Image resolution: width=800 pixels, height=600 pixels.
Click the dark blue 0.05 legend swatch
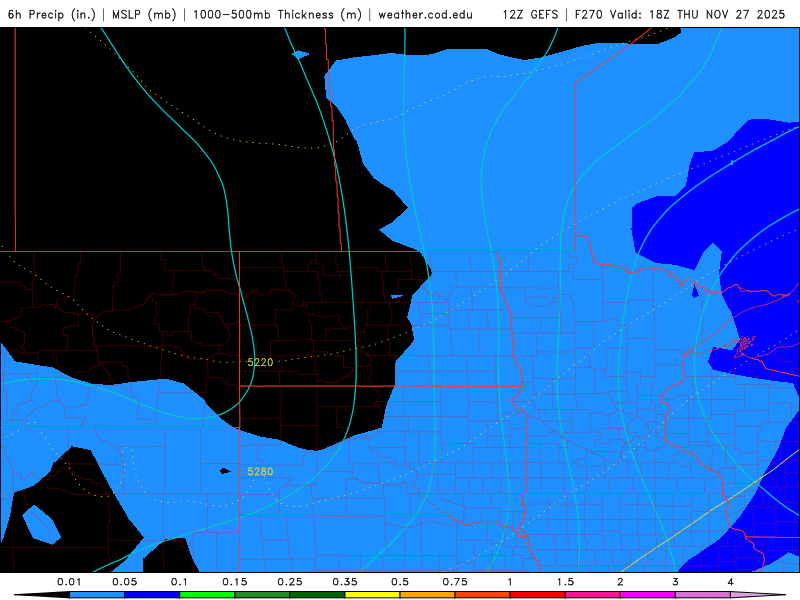(152, 595)
